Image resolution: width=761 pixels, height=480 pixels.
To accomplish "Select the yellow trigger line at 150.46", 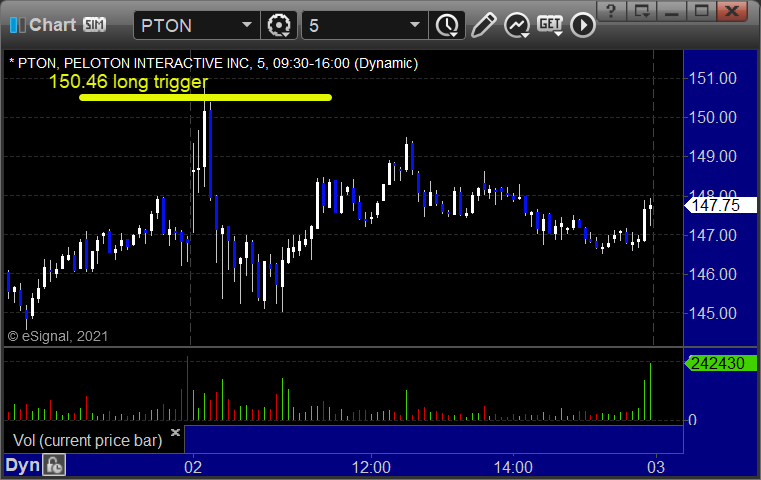I will point(205,98).
